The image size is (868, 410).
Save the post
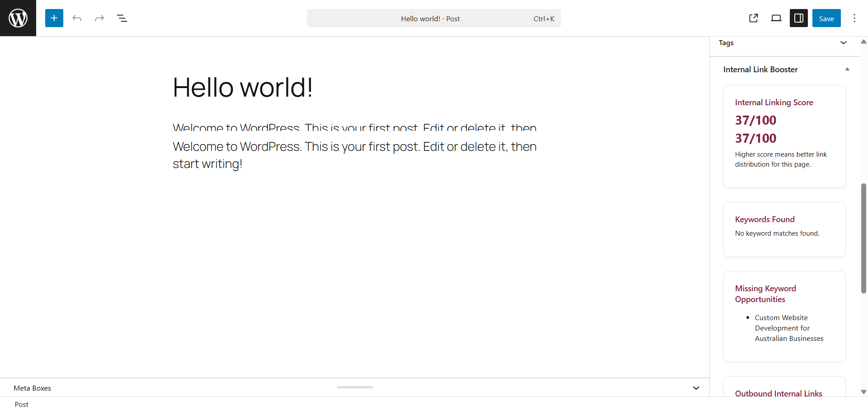pos(826,18)
